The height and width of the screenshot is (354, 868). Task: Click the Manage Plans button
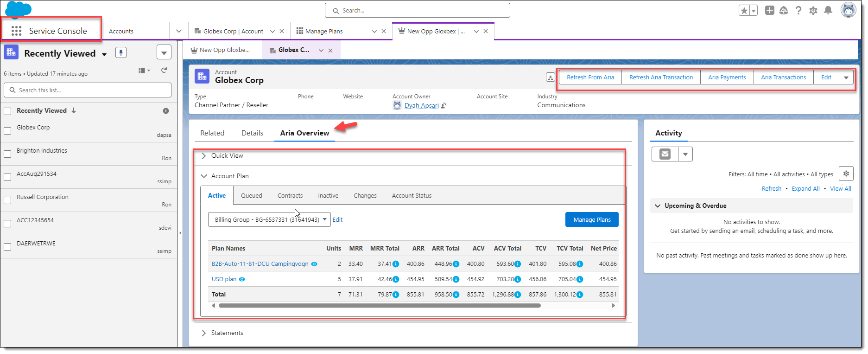pos(592,219)
